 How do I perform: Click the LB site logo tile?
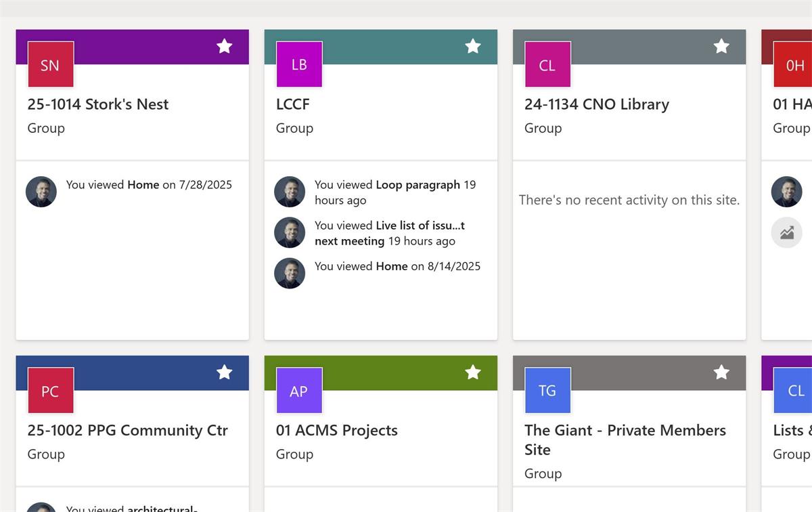pos(299,64)
